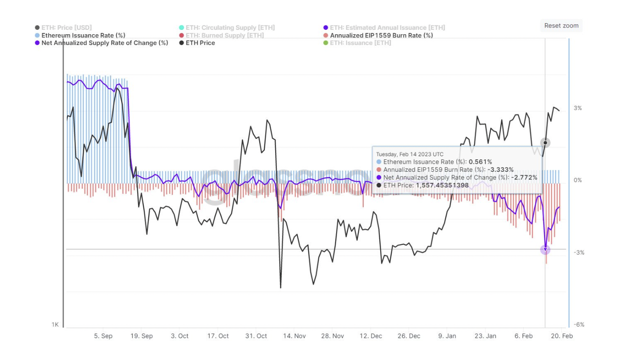Hide 'Annualized EIP1559 Burn Rate (%)' legend series

pos(378,35)
